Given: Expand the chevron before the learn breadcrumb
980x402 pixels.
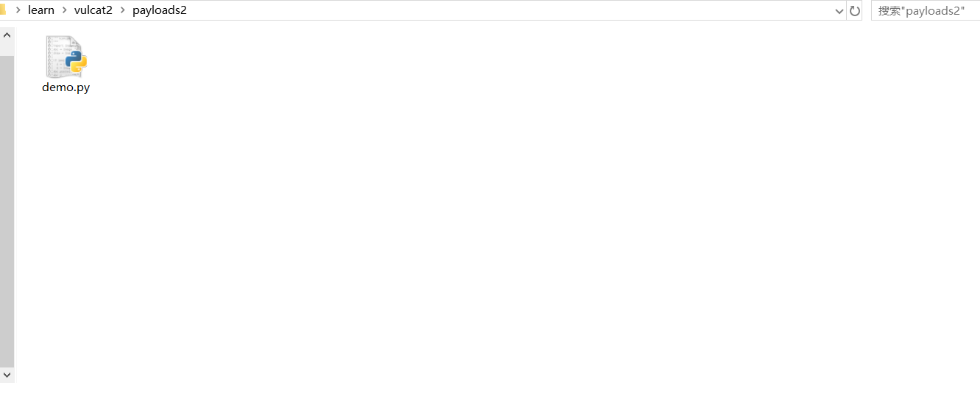Looking at the screenshot, I should click(x=18, y=10).
